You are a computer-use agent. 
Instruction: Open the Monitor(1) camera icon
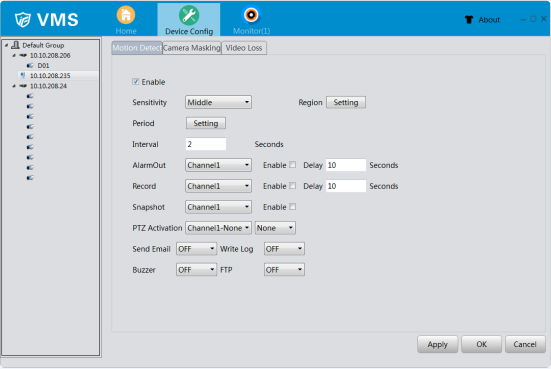[251, 15]
